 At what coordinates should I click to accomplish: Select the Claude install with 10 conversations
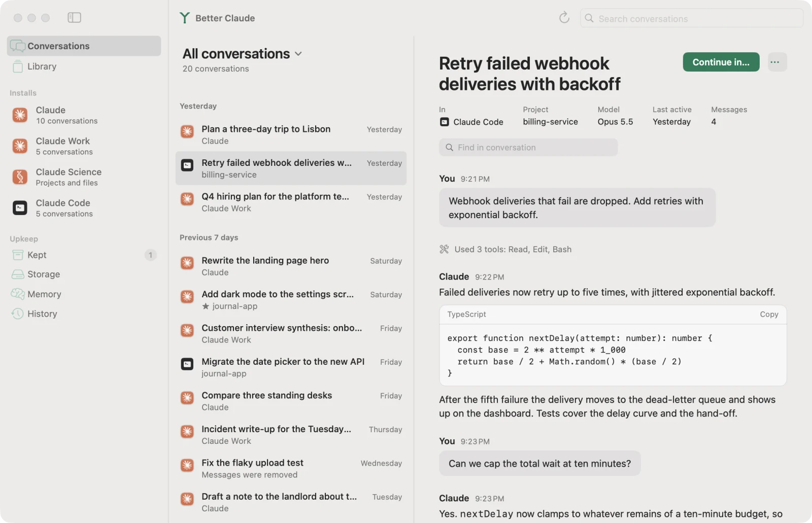tap(84, 115)
